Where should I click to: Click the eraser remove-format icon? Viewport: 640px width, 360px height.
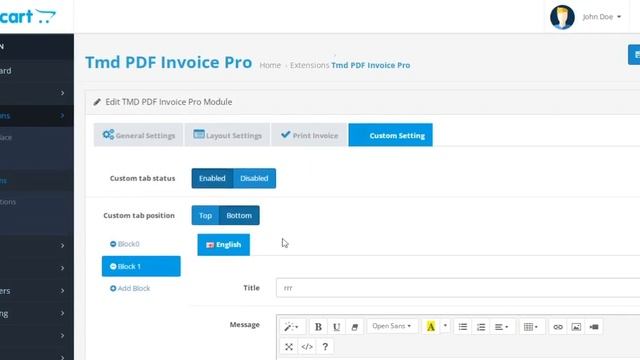pyautogui.click(x=354, y=327)
